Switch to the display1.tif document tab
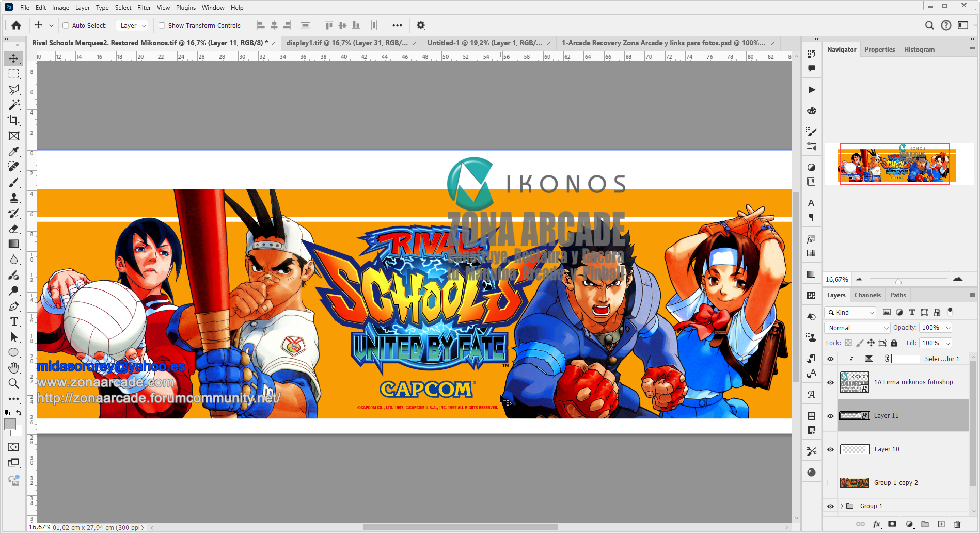The width and height of the screenshot is (980, 534). pos(347,43)
